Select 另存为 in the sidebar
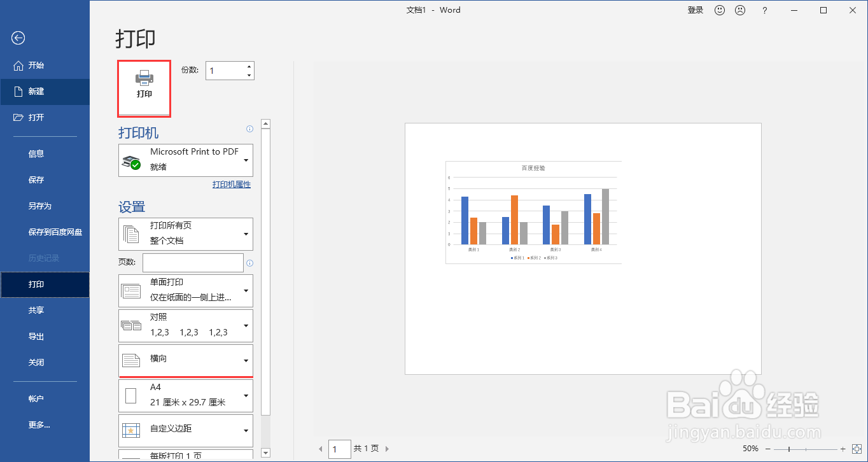The height and width of the screenshot is (462, 868). point(45,206)
